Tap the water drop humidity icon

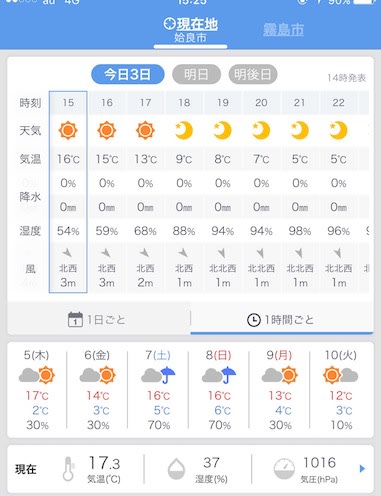[x=176, y=469]
